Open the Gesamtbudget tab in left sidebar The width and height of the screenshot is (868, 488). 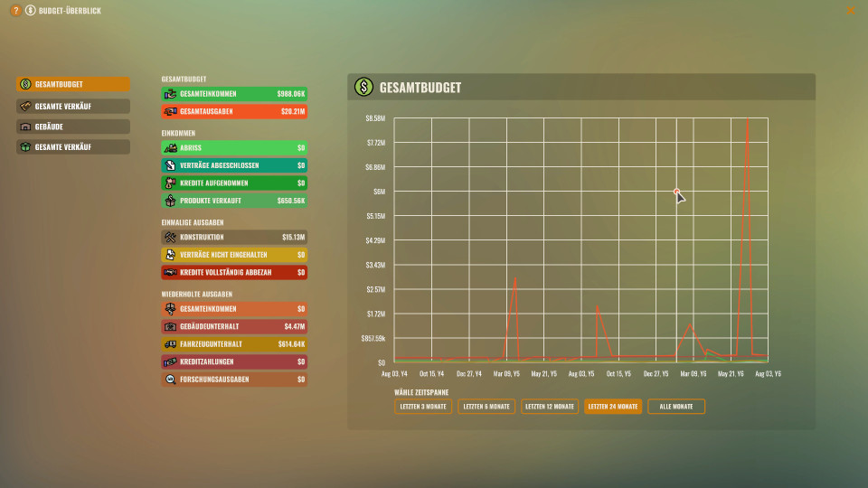[x=73, y=84]
